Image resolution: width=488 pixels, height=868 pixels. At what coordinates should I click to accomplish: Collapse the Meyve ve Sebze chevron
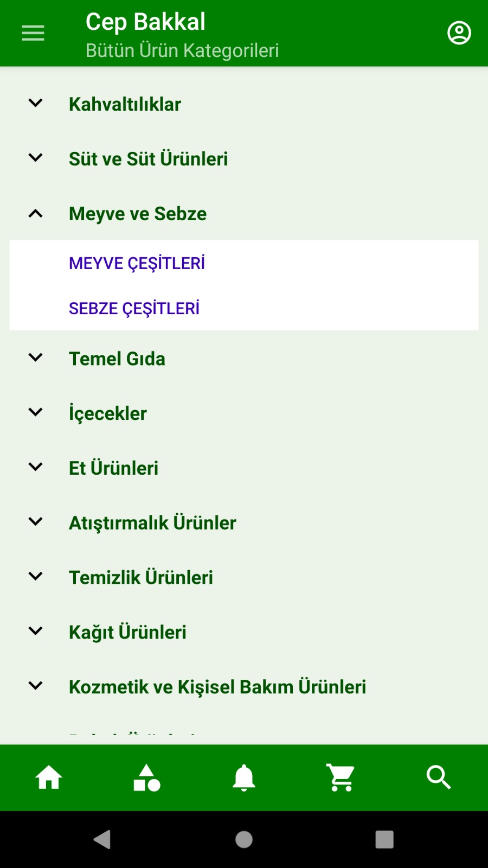point(36,214)
